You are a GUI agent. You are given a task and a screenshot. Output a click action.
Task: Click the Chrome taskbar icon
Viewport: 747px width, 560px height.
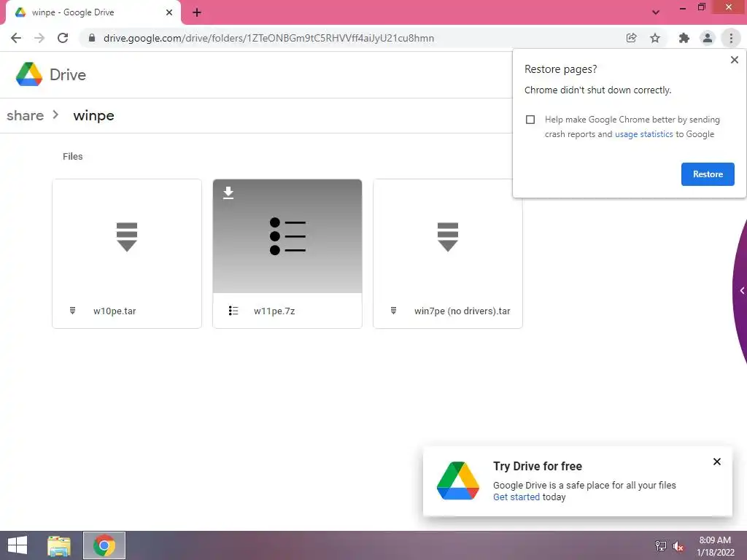[104, 545]
